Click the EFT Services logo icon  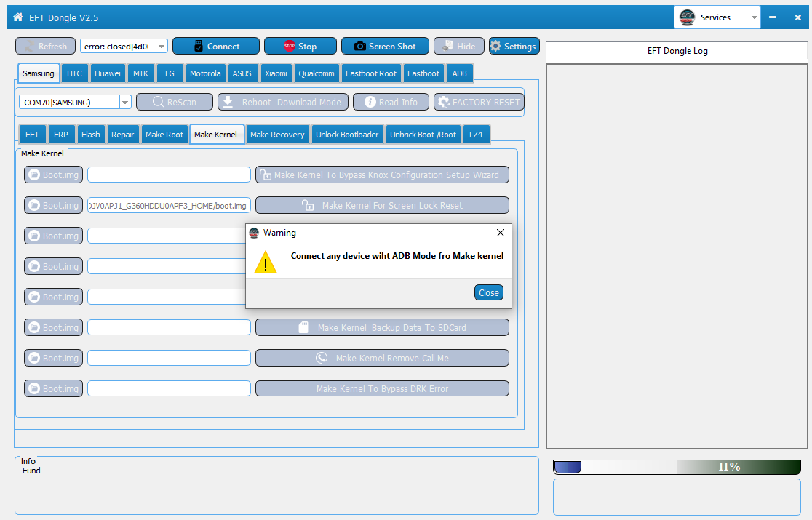tap(687, 17)
